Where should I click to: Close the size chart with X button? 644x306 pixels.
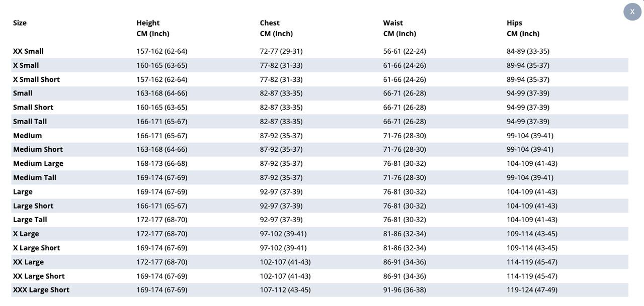coord(632,12)
